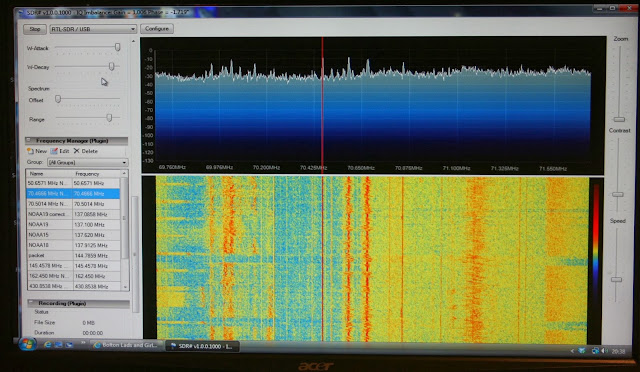Click the Stop button

(35, 29)
